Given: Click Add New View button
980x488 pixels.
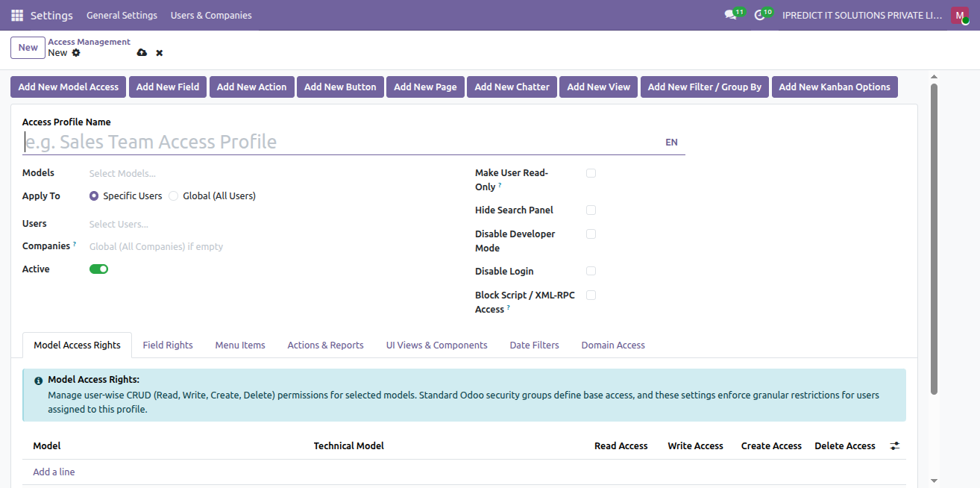Looking at the screenshot, I should point(598,87).
